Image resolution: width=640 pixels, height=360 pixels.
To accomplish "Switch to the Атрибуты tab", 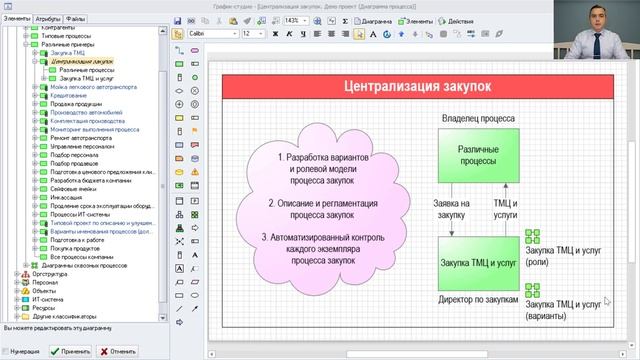I will pos(48,19).
